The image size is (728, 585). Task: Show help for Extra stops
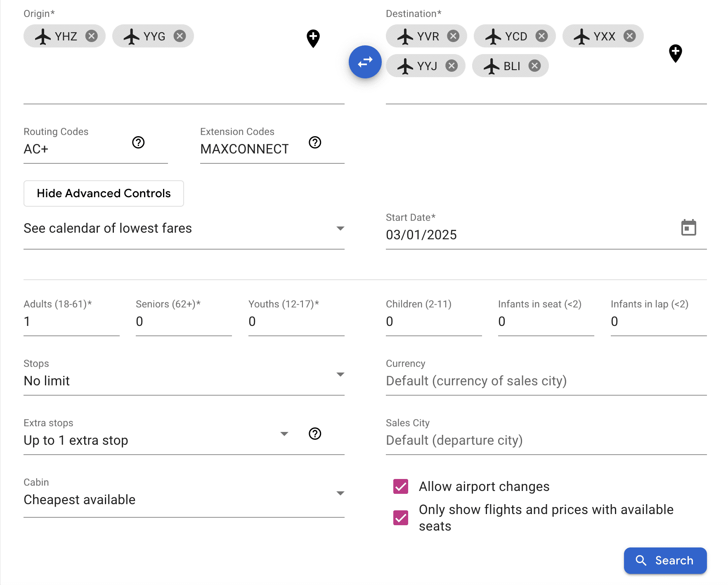[x=315, y=434]
